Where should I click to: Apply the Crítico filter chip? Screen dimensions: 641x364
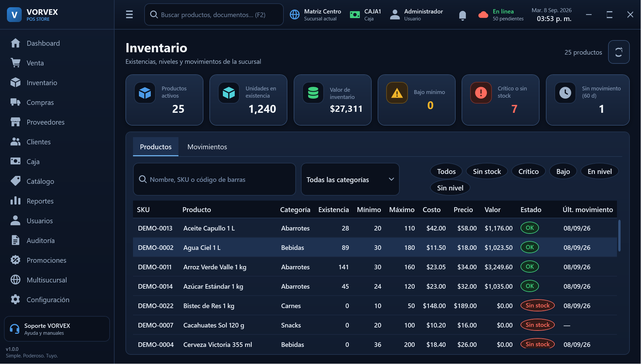pos(529,171)
